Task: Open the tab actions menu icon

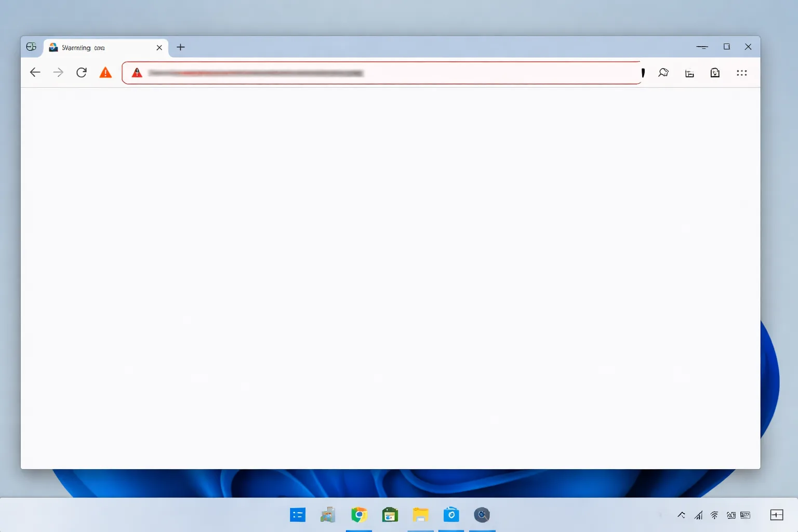Action: 31,47
